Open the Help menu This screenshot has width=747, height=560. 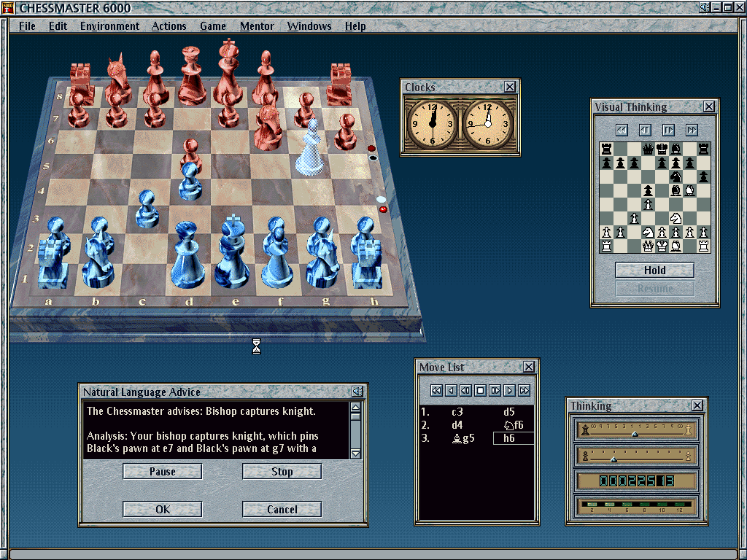coord(355,26)
